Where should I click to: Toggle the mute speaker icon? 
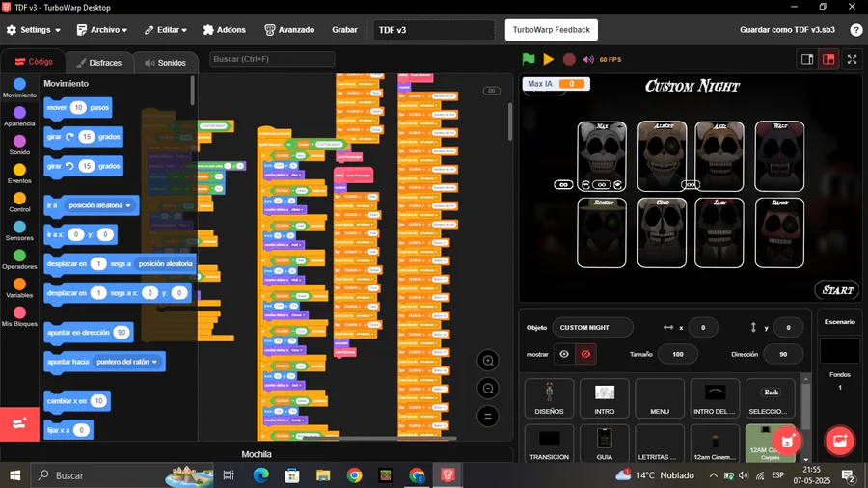(x=588, y=59)
